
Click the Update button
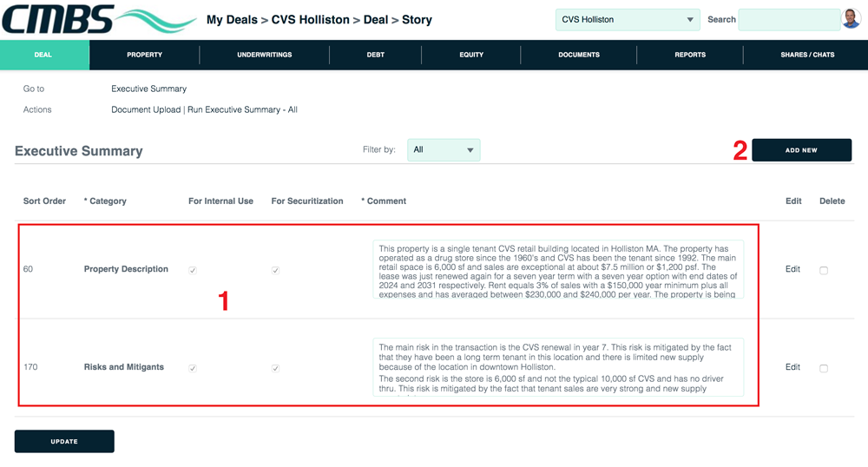coord(64,442)
